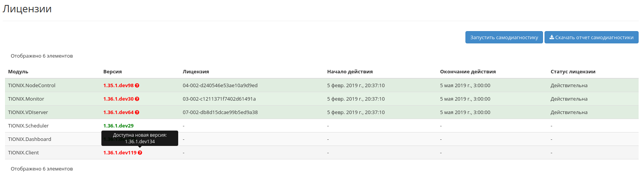Click the Статус лицензии column header

click(573, 72)
